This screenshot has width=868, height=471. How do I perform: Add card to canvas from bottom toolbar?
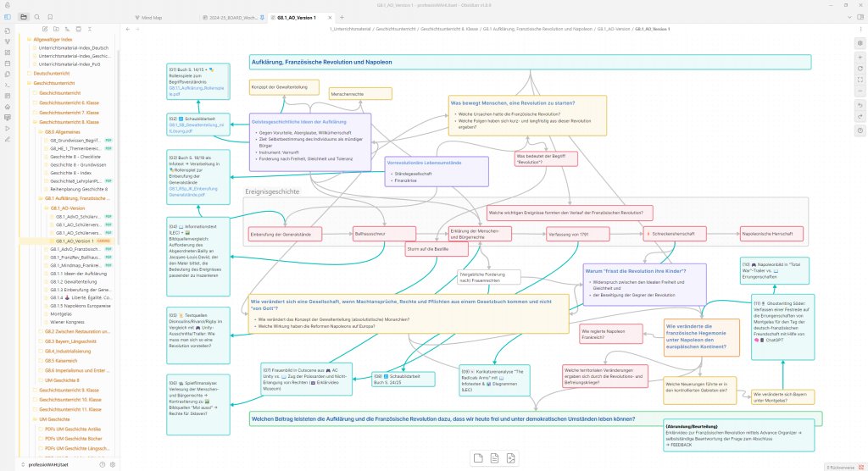(x=478, y=458)
